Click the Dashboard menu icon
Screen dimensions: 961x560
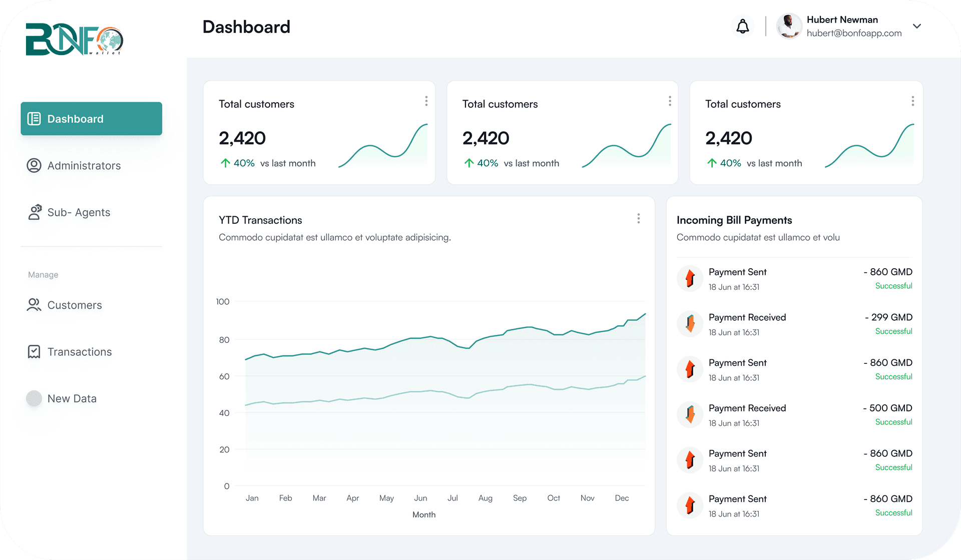(34, 119)
